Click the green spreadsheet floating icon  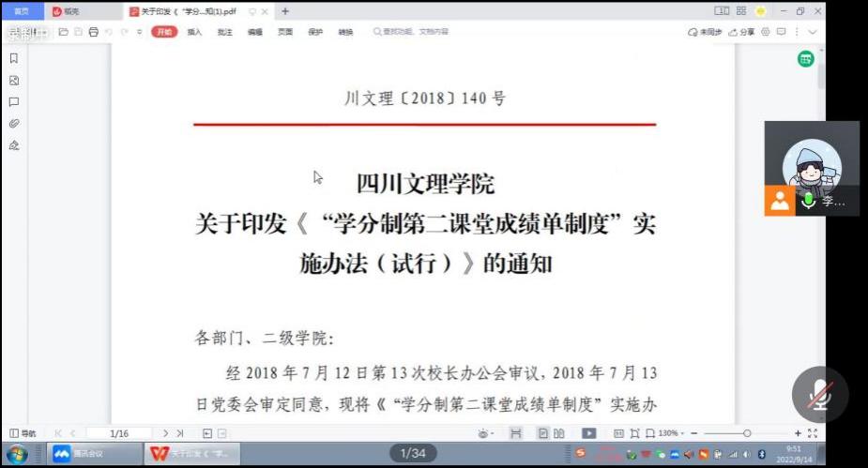click(x=805, y=59)
